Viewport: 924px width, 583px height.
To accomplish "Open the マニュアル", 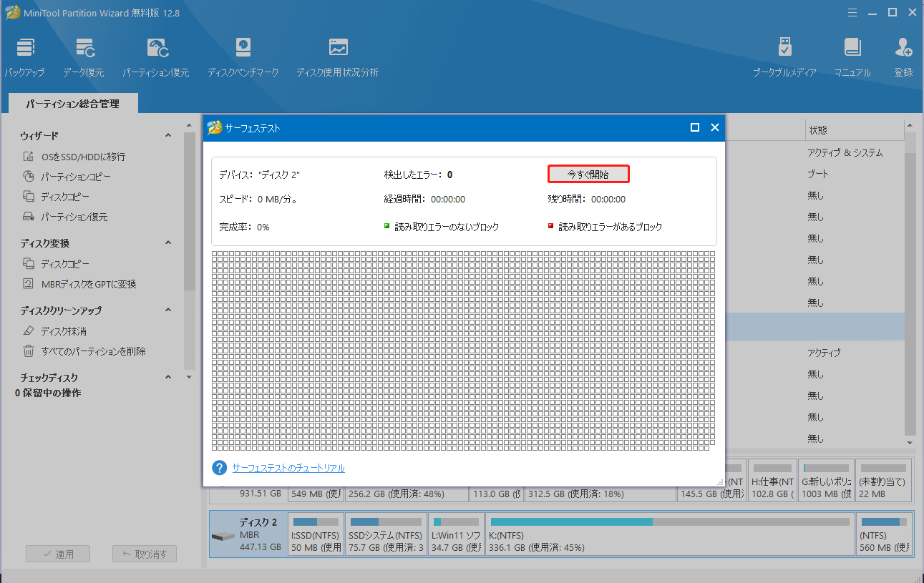I will pos(852,57).
